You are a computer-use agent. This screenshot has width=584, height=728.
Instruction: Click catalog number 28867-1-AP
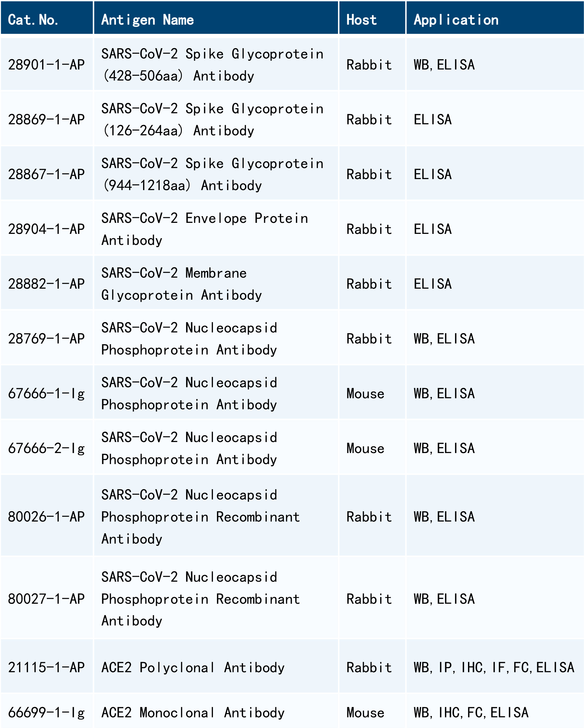[46, 174]
